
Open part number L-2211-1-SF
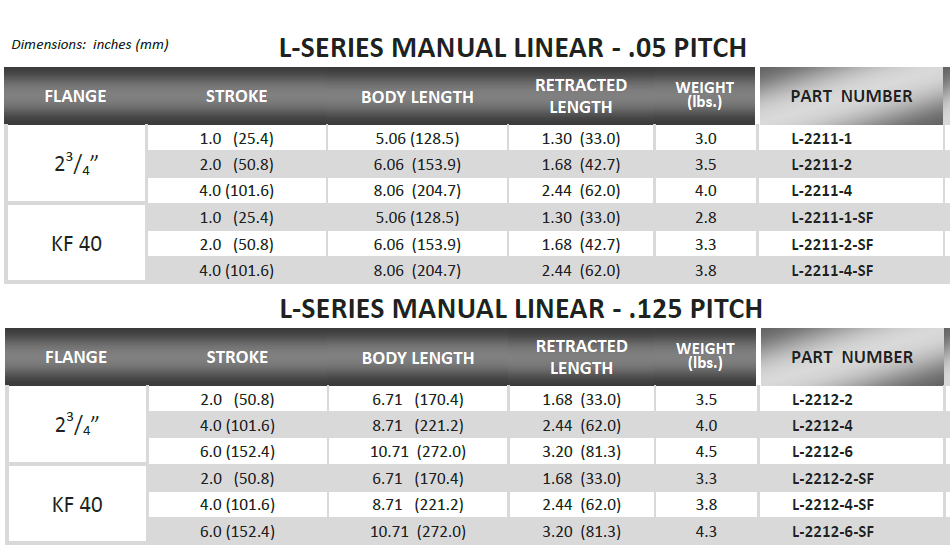point(832,218)
